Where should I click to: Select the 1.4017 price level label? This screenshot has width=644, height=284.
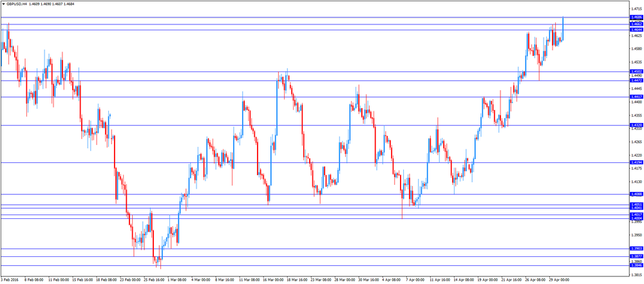click(636, 214)
